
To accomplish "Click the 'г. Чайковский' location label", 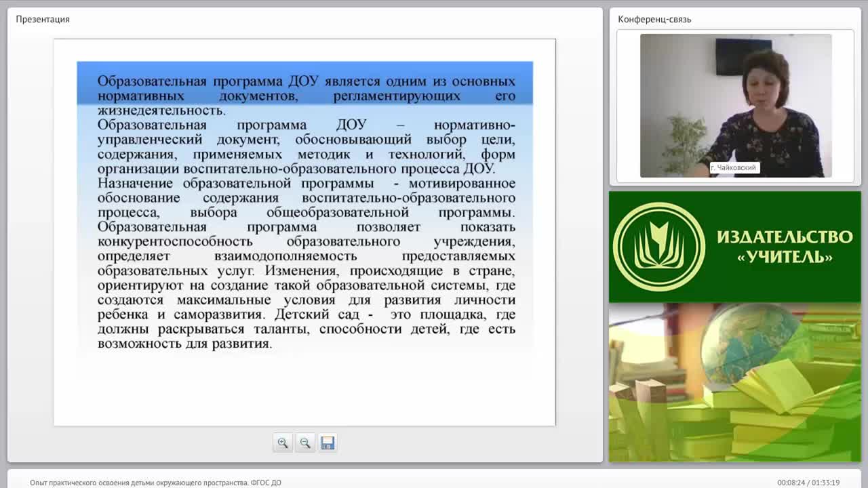I will pyautogui.click(x=733, y=167).
